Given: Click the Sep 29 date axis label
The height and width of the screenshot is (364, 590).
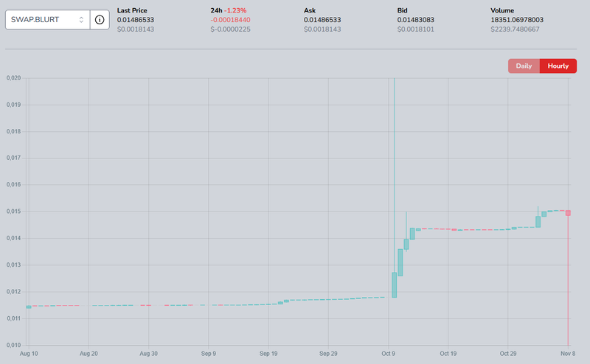Looking at the screenshot, I should tap(328, 353).
